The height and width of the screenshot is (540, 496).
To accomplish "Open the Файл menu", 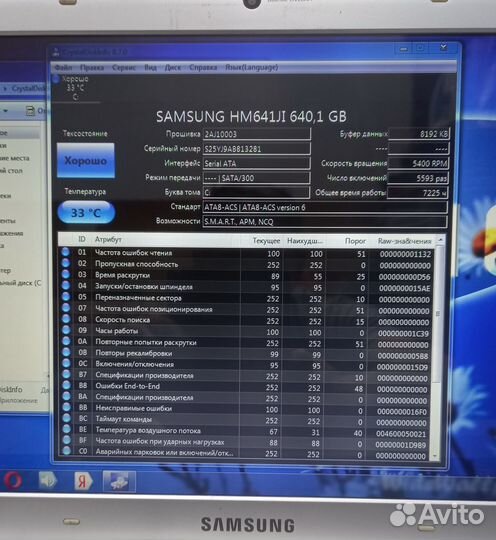I will click(63, 68).
